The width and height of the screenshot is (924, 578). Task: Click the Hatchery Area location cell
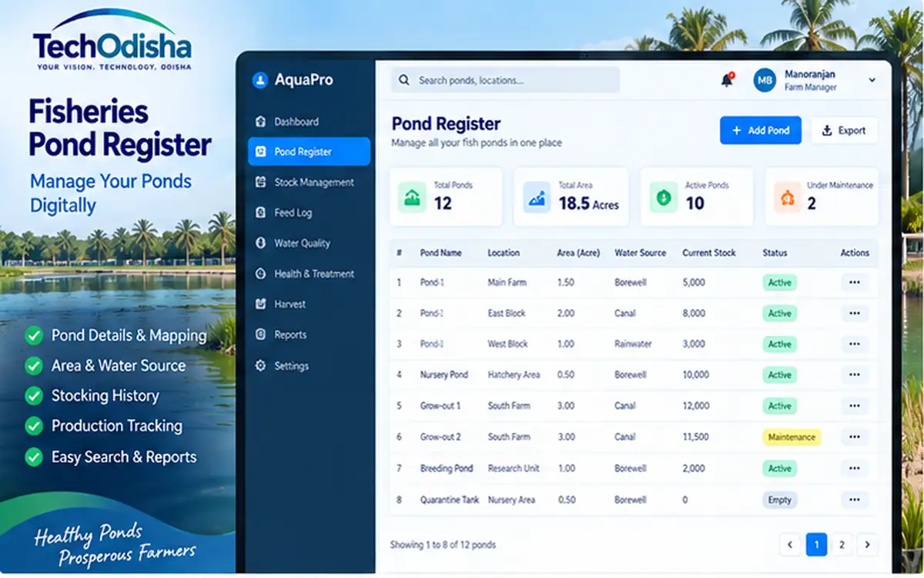(x=514, y=375)
